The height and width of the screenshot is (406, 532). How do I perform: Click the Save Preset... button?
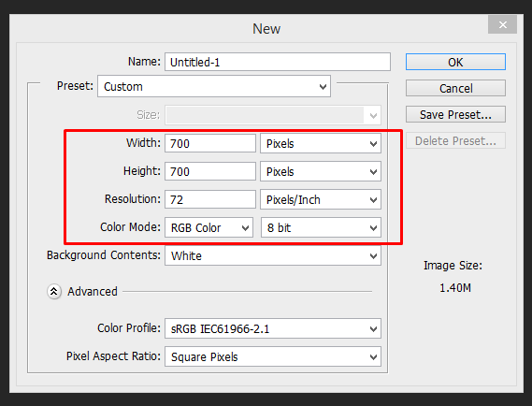coord(455,114)
